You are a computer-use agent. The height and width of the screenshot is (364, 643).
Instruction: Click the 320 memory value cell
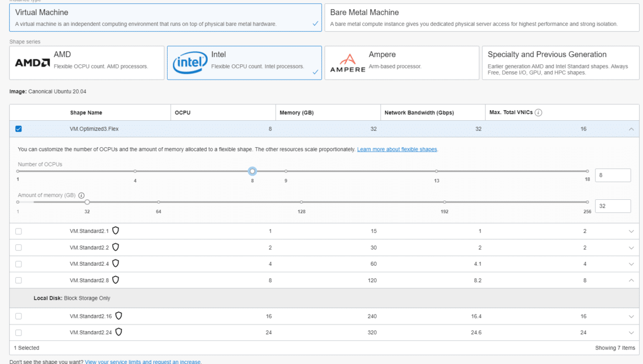(x=372, y=333)
